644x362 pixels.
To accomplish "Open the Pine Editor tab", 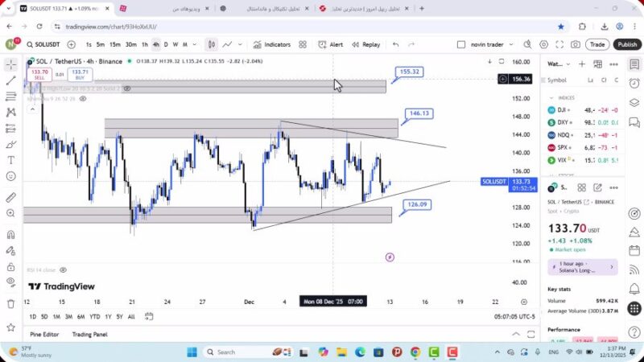I will coord(44,334).
